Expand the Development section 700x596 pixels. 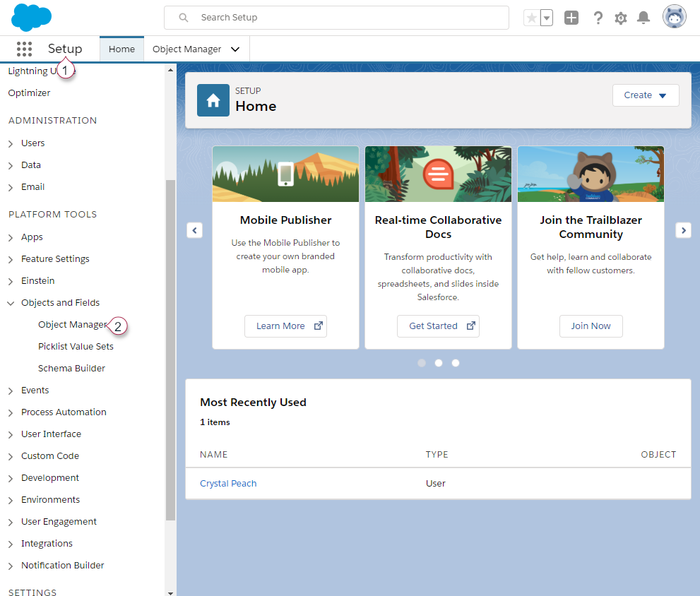[x=11, y=478]
